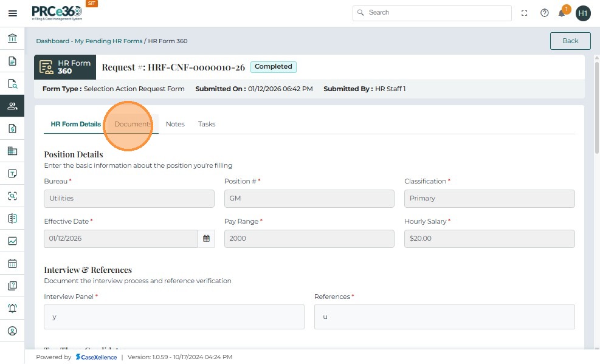View notifications bell in the header

coord(562,13)
